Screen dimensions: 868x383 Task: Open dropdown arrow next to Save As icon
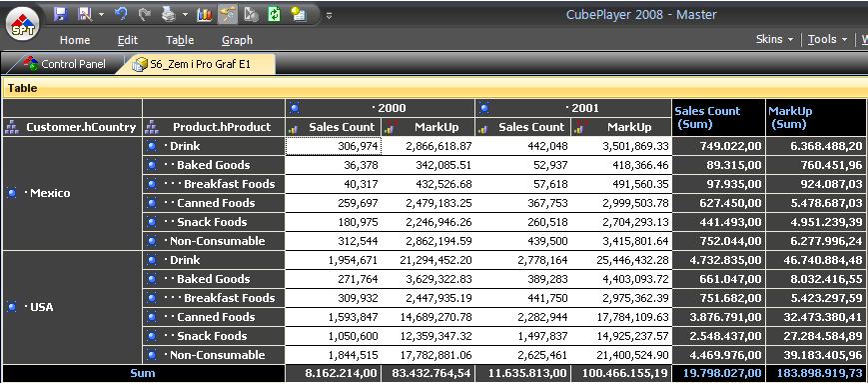(x=101, y=14)
